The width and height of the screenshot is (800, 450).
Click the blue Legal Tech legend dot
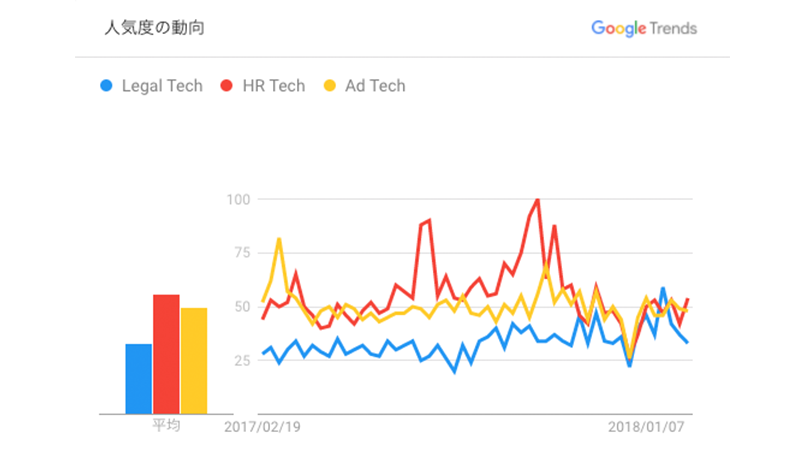click(105, 86)
